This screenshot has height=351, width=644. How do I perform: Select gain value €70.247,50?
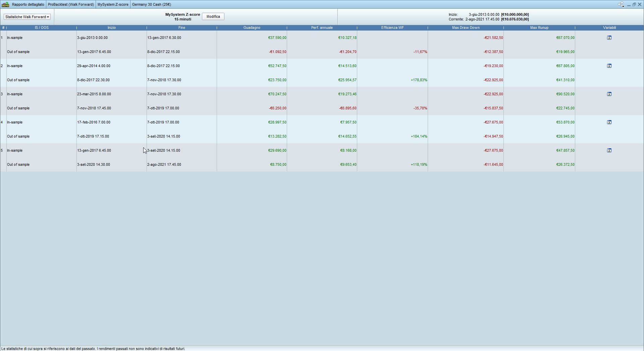tap(277, 94)
